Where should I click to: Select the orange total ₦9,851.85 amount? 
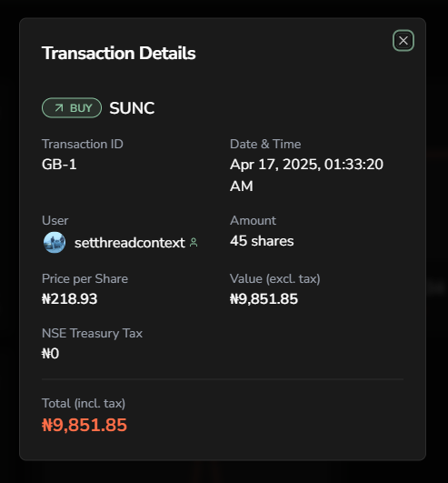tap(85, 425)
